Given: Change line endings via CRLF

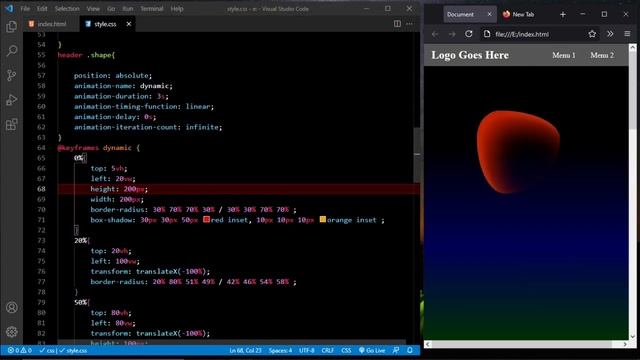Looking at the screenshot, I should click(x=327, y=350).
